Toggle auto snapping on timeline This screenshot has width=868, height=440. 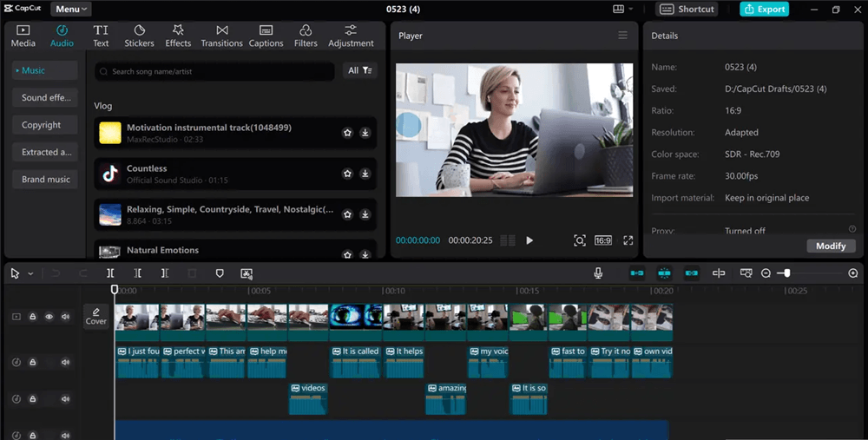tap(664, 273)
